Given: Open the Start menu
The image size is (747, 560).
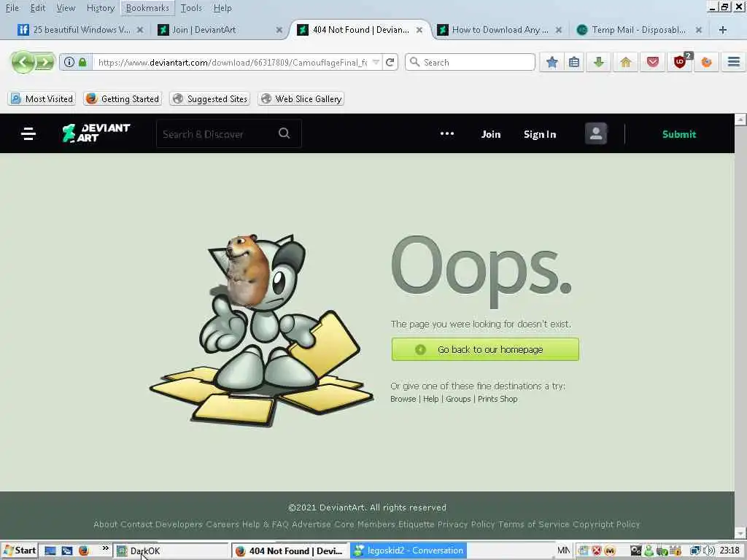Looking at the screenshot, I should [x=20, y=551].
